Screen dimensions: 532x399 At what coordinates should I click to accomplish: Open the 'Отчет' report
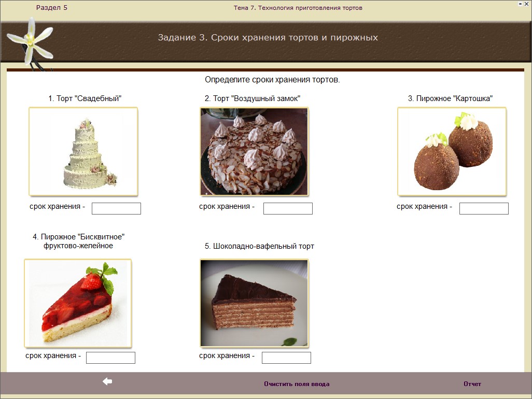tap(472, 384)
